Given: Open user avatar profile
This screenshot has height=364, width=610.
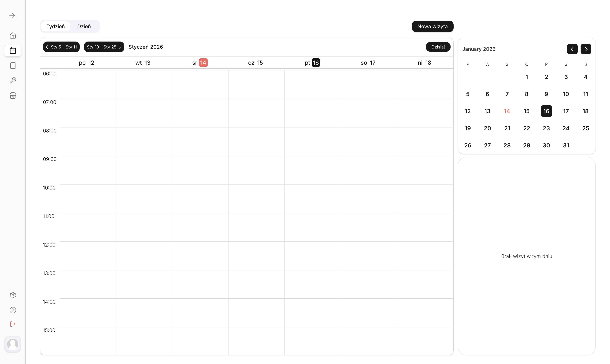Looking at the screenshot, I should click(13, 344).
